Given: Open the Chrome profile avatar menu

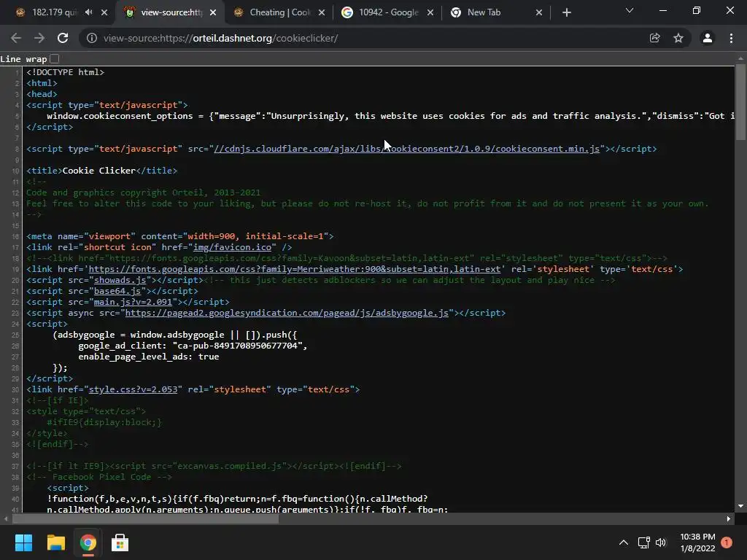Looking at the screenshot, I should [708, 38].
